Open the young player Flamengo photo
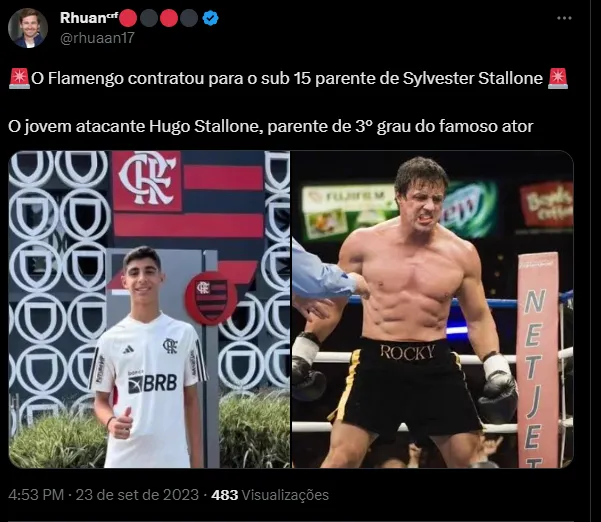 (x=149, y=309)
